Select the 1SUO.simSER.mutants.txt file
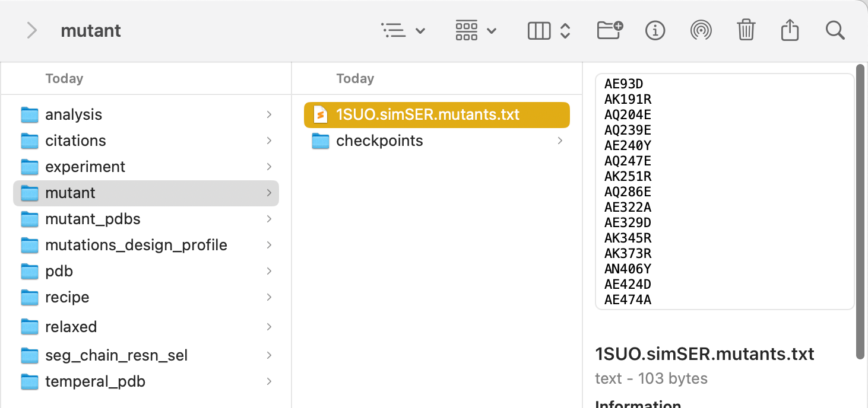Screen dimensions: 868x408 [x=437, y=115]
